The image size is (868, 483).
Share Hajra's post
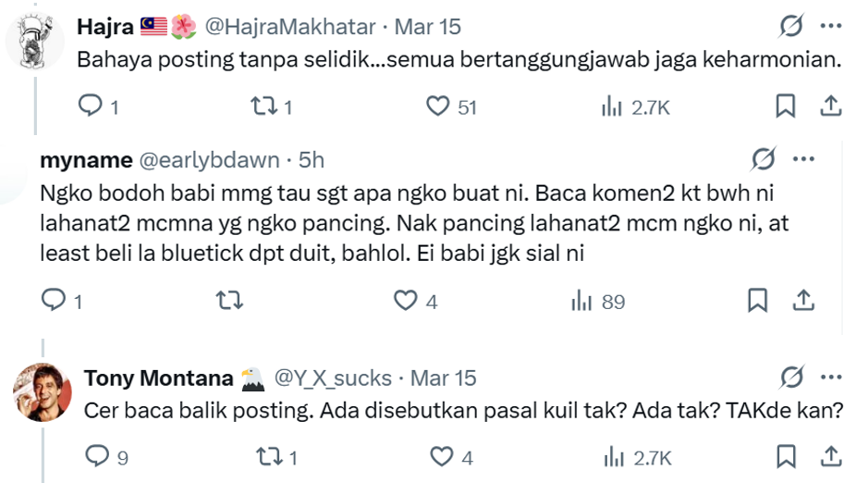[831, 107]
